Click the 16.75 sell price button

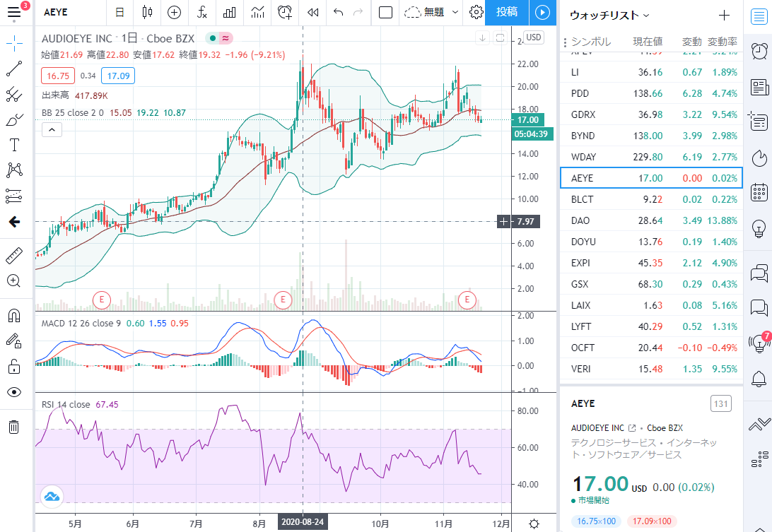click(x=58, y=76)
